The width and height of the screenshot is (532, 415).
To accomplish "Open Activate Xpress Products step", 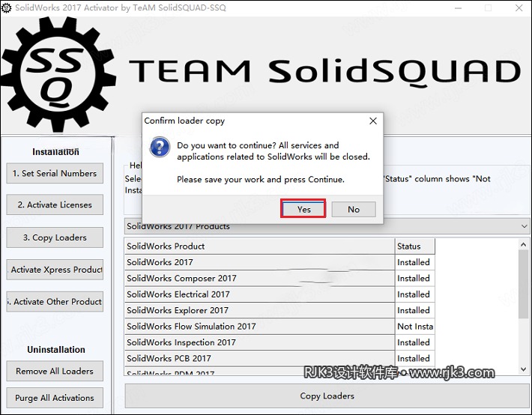I will click(x=55, y=270).
